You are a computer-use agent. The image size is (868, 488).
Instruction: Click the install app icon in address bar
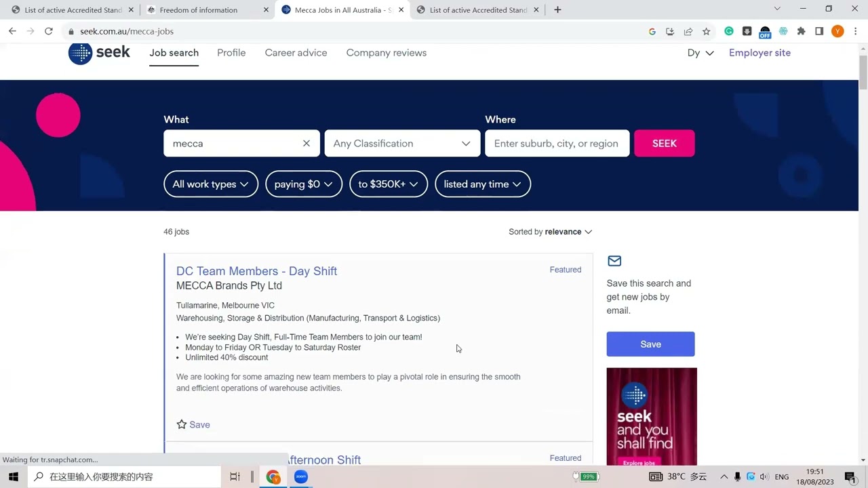tap(670, 31)
